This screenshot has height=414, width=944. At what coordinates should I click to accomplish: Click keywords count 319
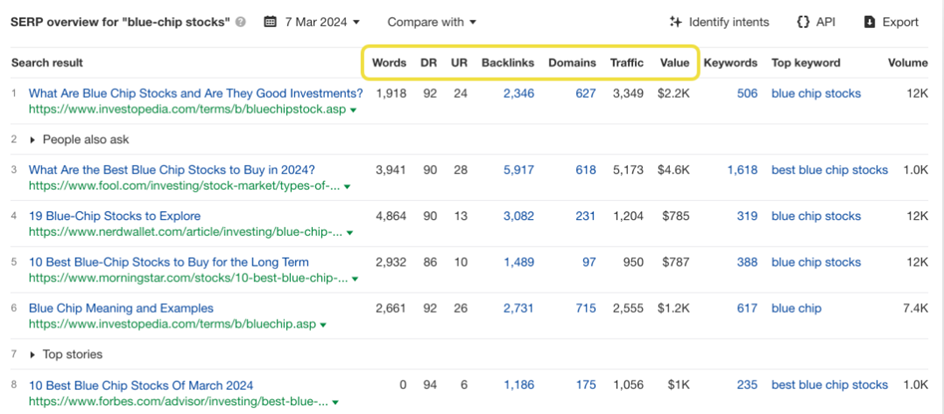(x=747, y=216)
